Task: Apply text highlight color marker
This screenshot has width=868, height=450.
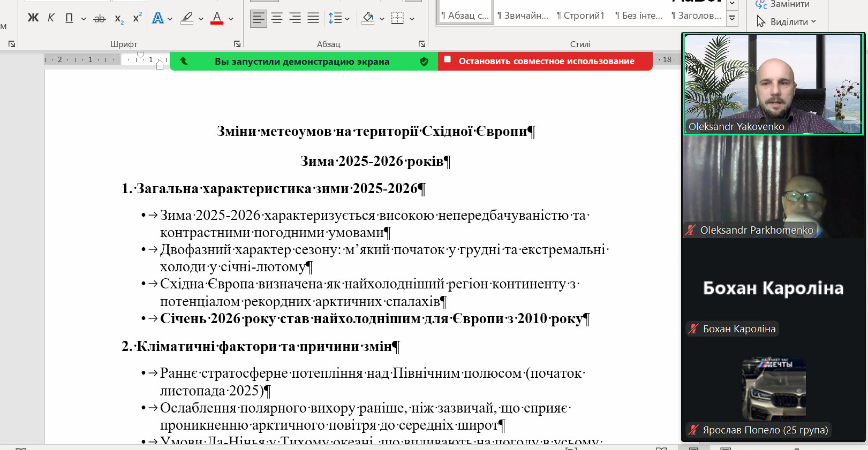Action: (187, 19)
